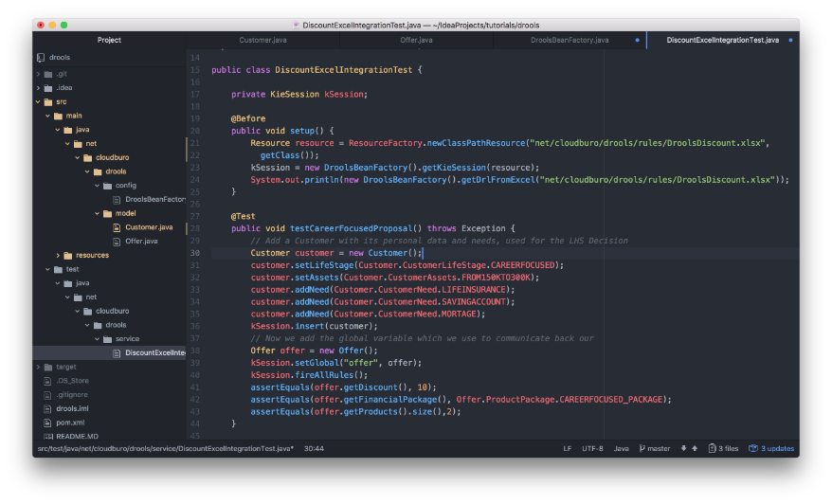This screenshot has height=504, width=832.
Task: Expand the target folder
Action: point(38,367)
